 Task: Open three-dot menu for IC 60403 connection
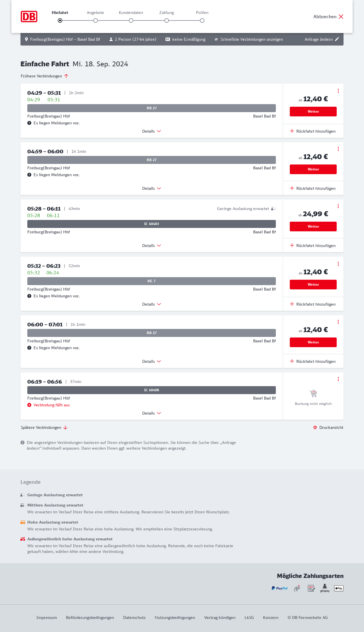coord(338,206)
